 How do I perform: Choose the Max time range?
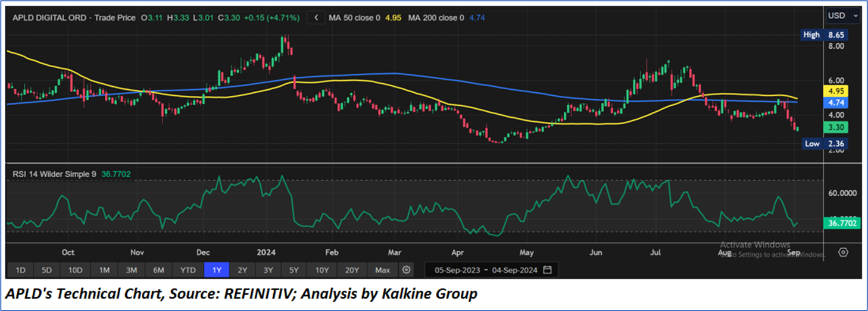tap(382, 270)
